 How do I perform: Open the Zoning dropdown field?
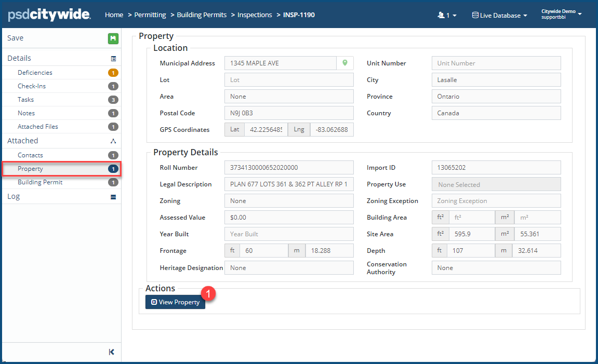289,201
